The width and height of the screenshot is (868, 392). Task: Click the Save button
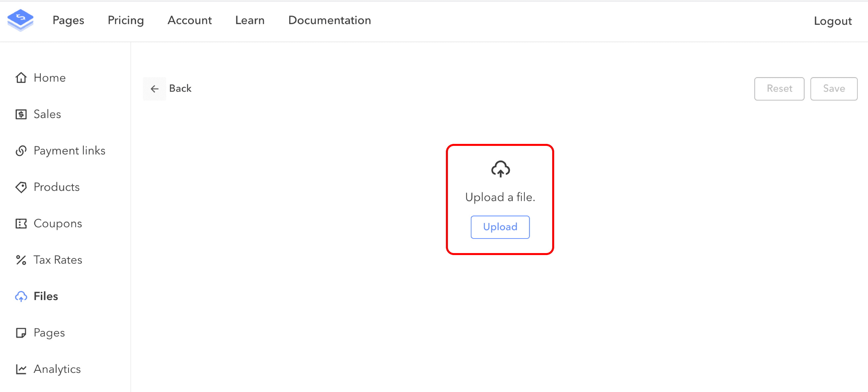834,89
